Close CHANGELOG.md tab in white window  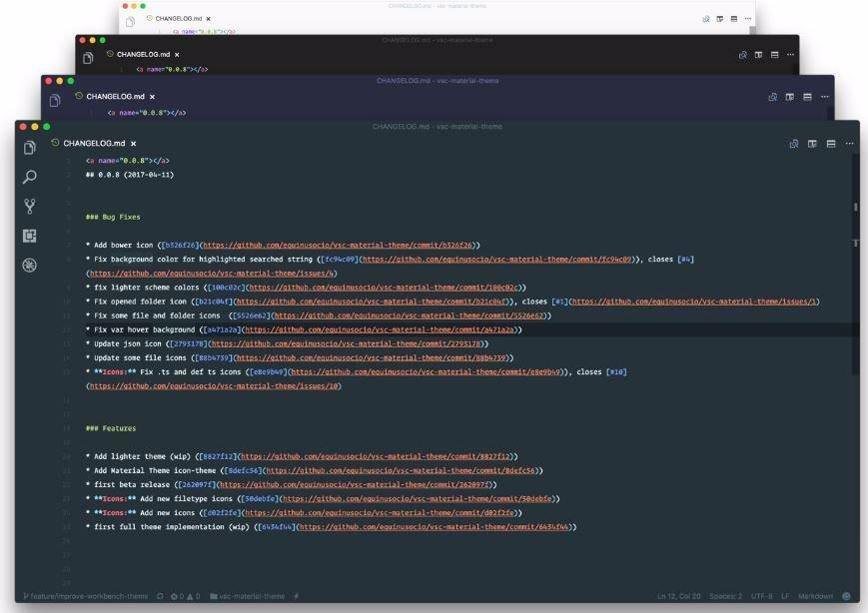pyautogui.click(x=208, y=19)
